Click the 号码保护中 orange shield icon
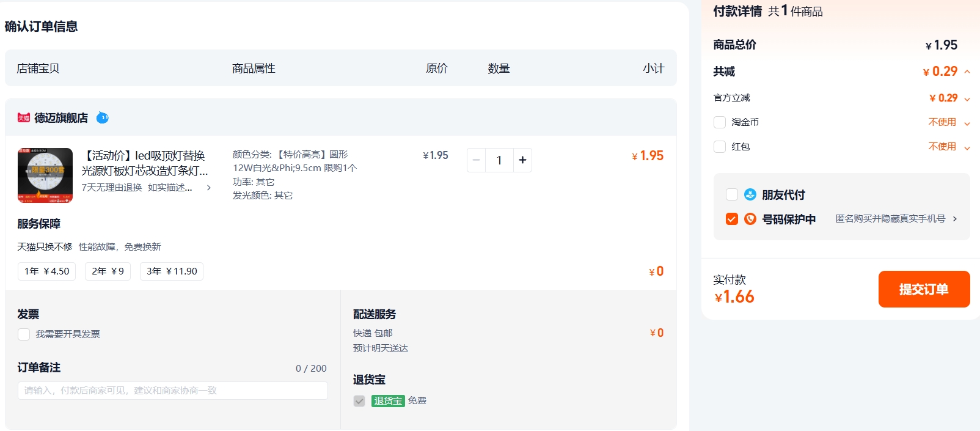The height and width of the screenshot is (431, 980). click(x=750, y=219)
